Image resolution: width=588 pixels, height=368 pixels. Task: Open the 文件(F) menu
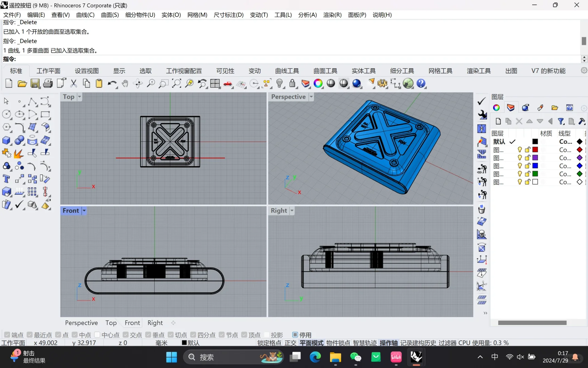click(x=12, y=15)
